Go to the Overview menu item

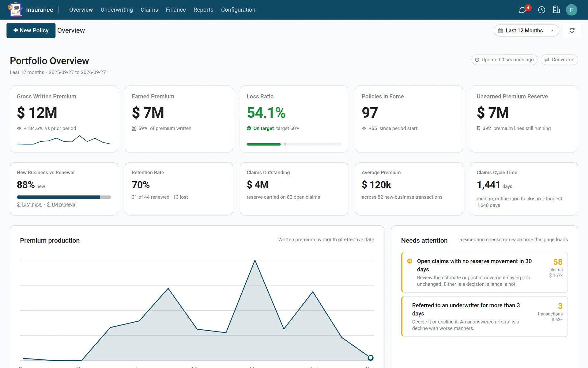[81, 10]
